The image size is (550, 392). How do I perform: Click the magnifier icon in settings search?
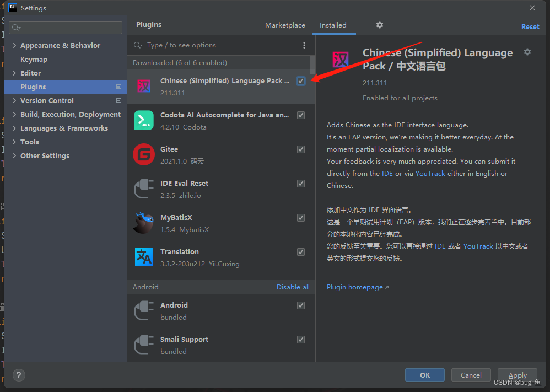point(16,28)
